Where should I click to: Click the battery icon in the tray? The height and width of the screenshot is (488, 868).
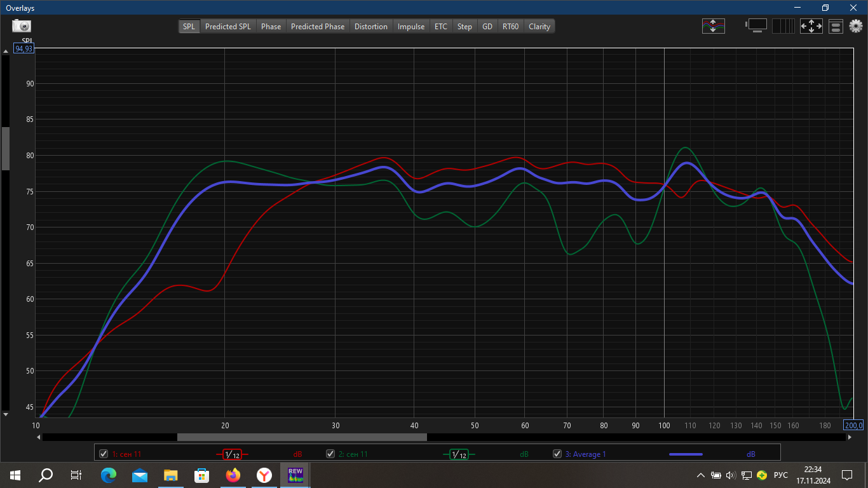tap(715, 475)
